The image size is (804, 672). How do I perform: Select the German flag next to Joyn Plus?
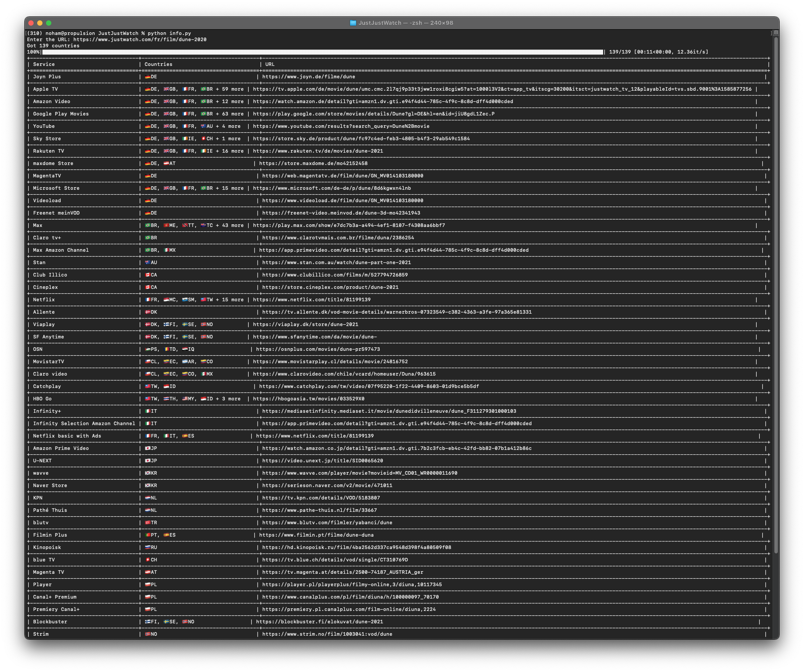point(147,77)
